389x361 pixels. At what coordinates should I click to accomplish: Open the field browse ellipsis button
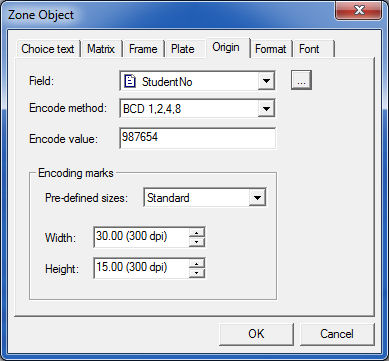[301, 80]
